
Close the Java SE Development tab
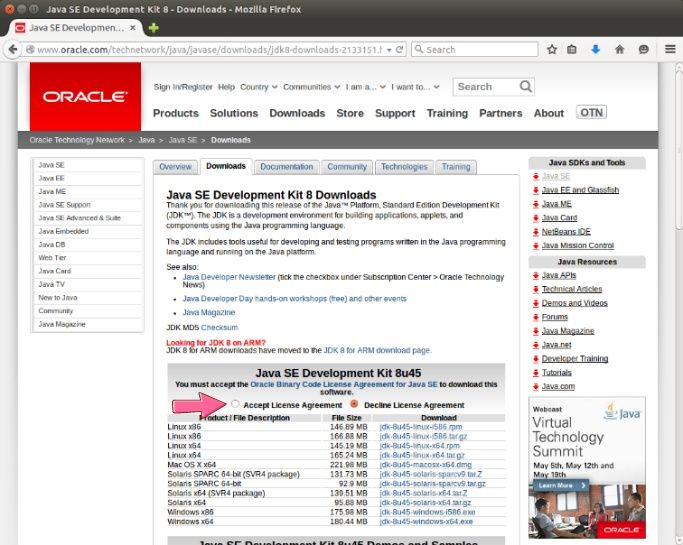coord(132,28)
